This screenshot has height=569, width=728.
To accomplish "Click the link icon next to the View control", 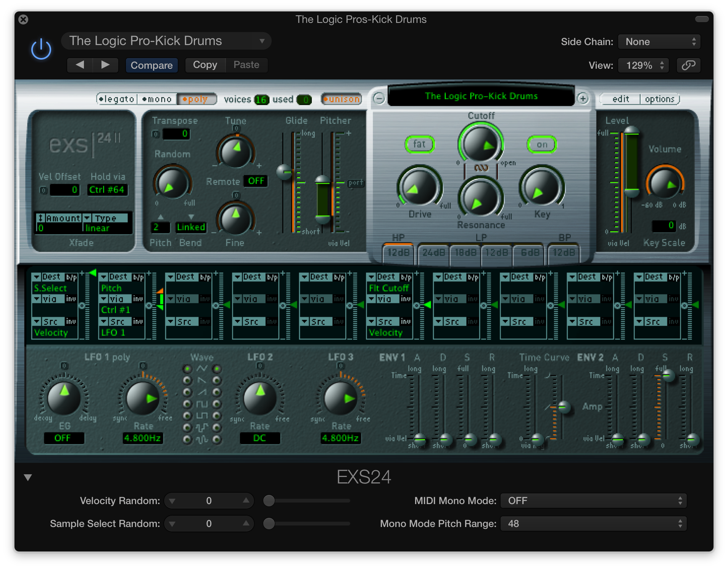I will pyautogui.click(x=688, y=65).
